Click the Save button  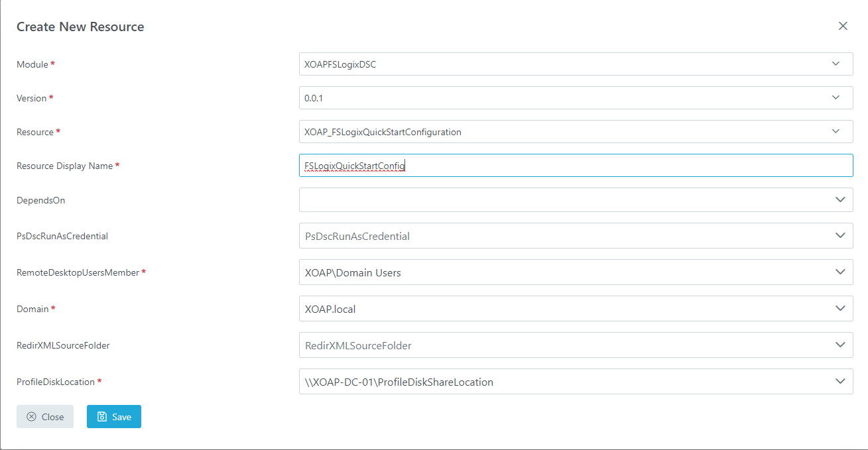[113, 416]
